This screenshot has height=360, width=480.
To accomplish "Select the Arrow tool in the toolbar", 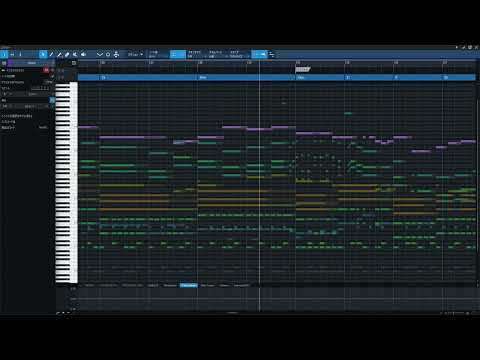I will [x=43, y=54].
